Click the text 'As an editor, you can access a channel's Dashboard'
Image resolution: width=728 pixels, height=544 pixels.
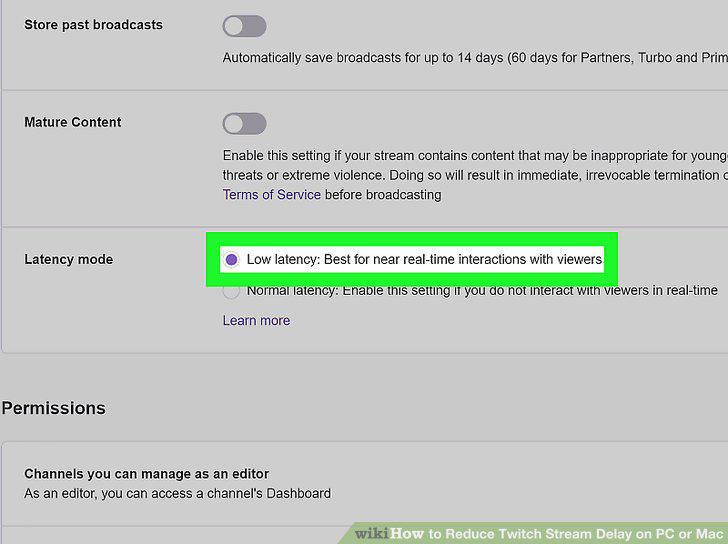tap(177, 493)
